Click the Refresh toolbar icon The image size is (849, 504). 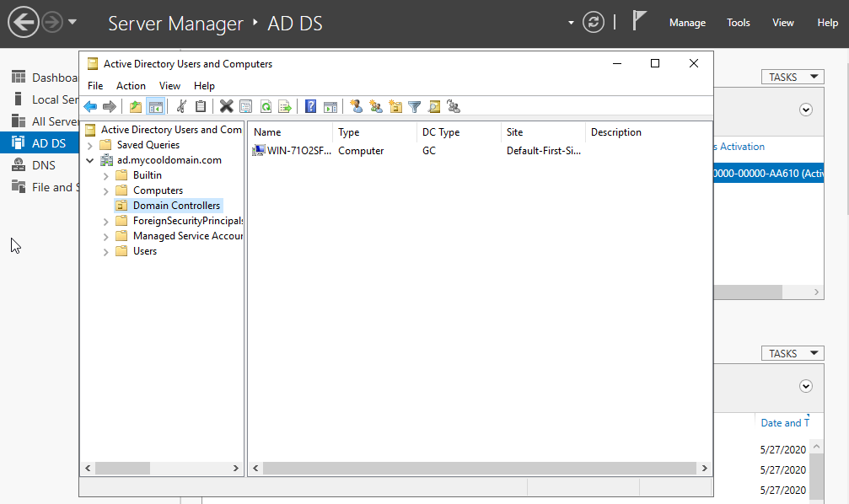point(266,106)
